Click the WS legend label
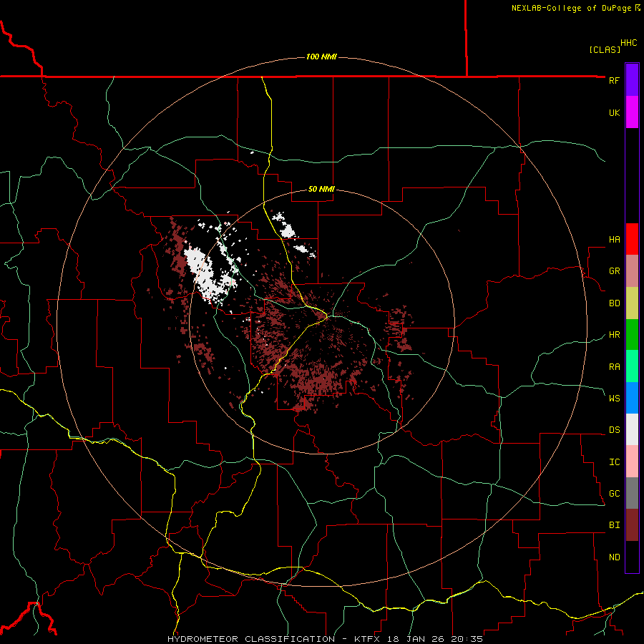 point(614,398)
